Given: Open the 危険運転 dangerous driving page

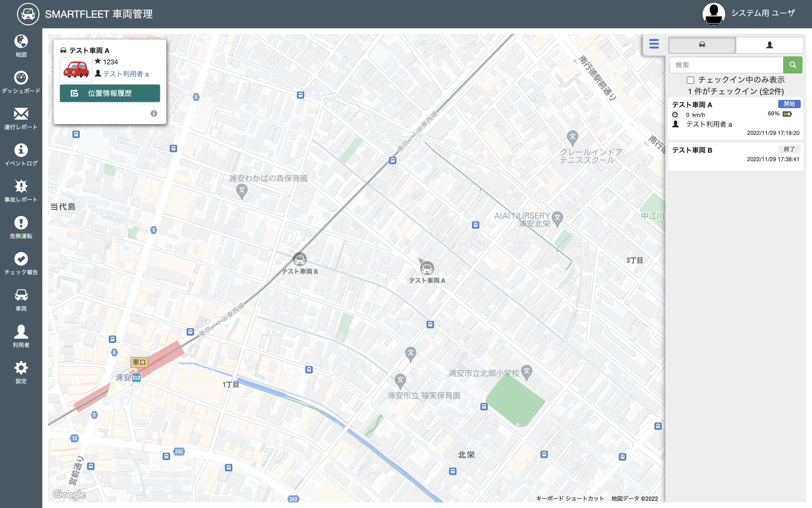Looking at the screenshot, I should point(21,227).
